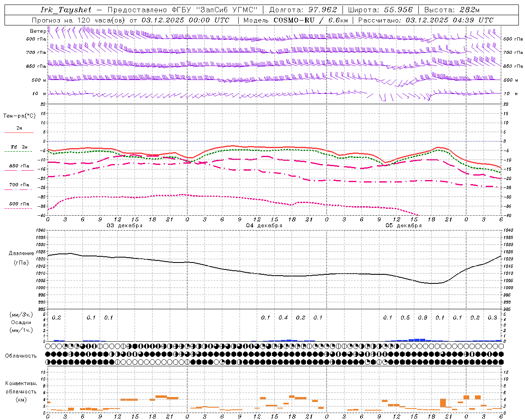525x420 pixels.
Task: Click the Конвективн. label
Action: (x=21, y=383)
